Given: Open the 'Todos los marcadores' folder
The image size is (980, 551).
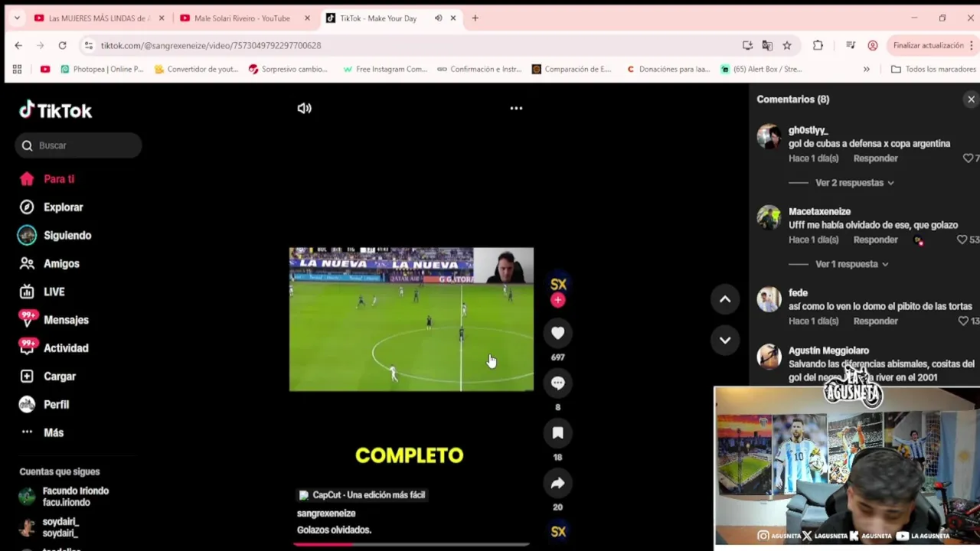Looking at the screenshot, I should click(x=933, y=69).
